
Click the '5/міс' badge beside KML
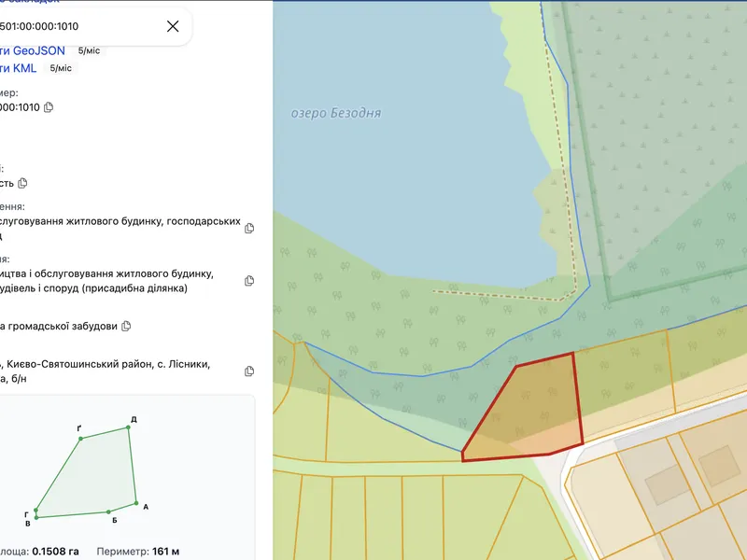[x=61, y=68]
